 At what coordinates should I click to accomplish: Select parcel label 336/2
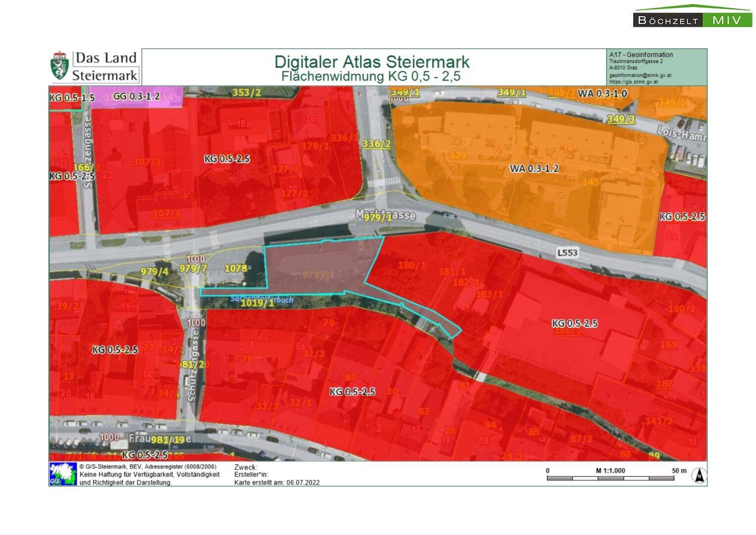pos(376,144)
